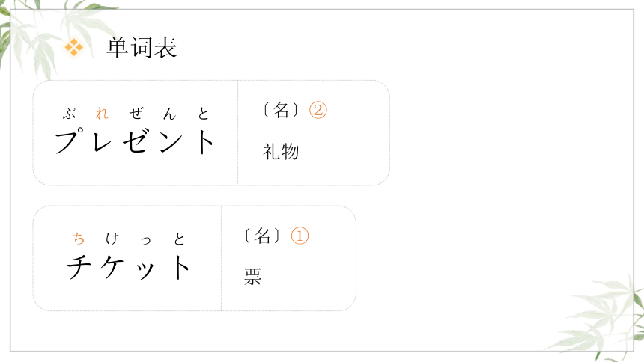Select the circled number ② accent mark
The image size is (644, 362).
coord(318,111)
